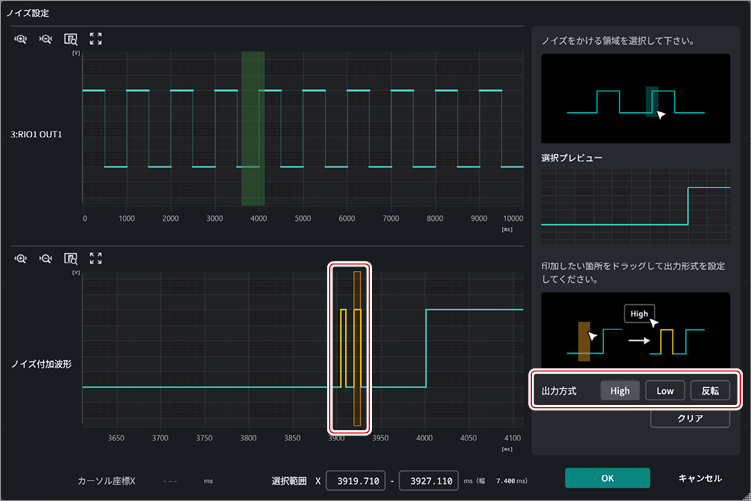Edit selection range start value 3919.710

click(x=356, y=480)
